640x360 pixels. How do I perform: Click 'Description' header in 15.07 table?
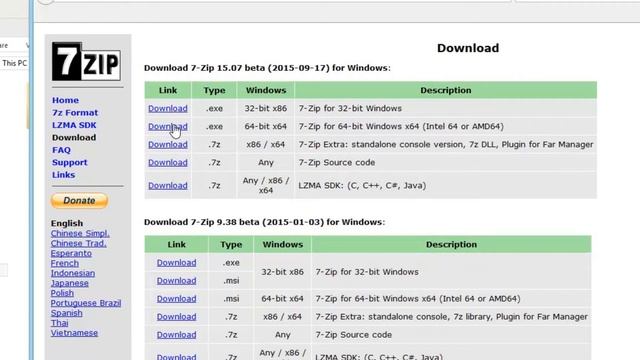pos(446,90)
